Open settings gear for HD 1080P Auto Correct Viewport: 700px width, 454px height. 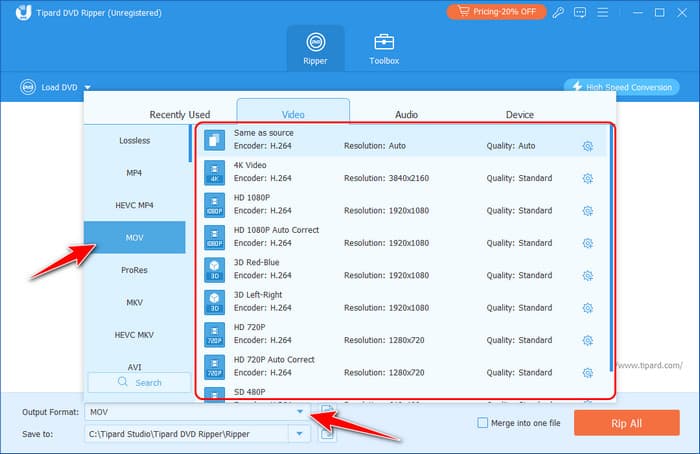pyautogui.click(x=588, y=243)
